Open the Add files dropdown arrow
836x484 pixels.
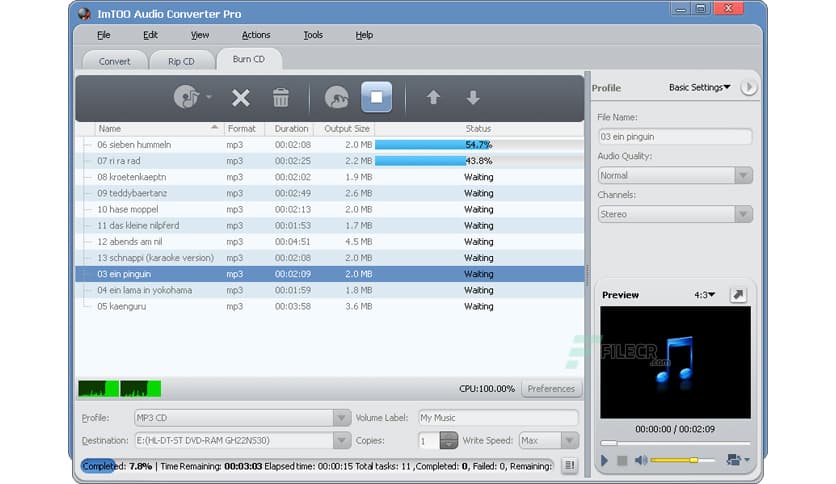pos(209,97)
